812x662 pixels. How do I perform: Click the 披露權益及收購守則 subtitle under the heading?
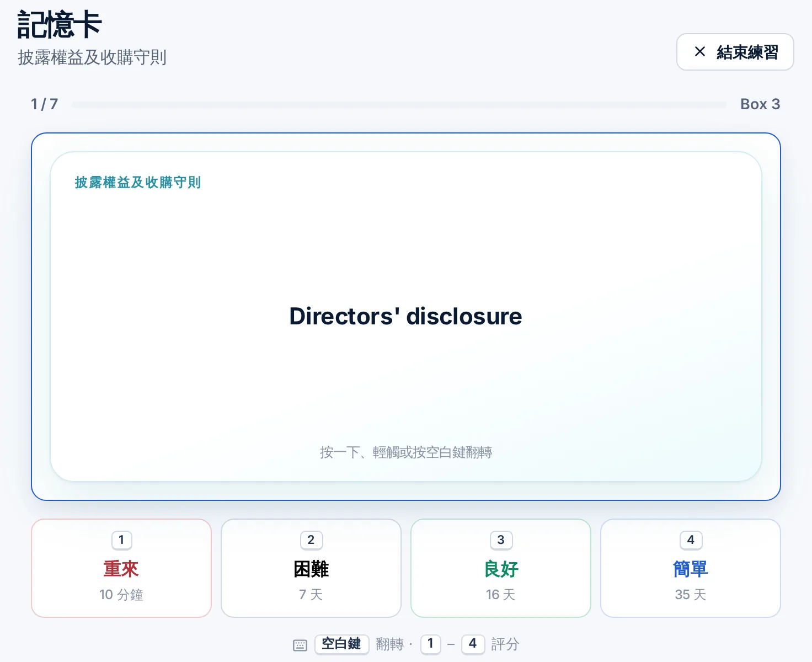click(92, 57)
